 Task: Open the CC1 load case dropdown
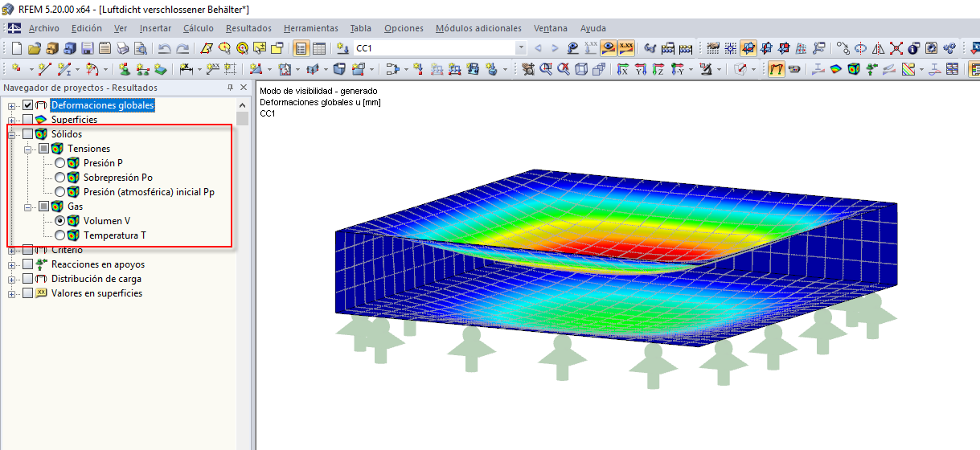[x=520, y=48]
